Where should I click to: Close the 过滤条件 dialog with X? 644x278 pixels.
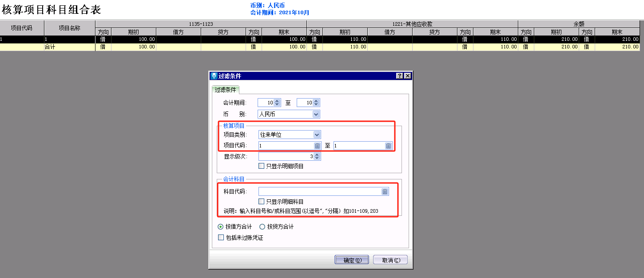point(407,76)
